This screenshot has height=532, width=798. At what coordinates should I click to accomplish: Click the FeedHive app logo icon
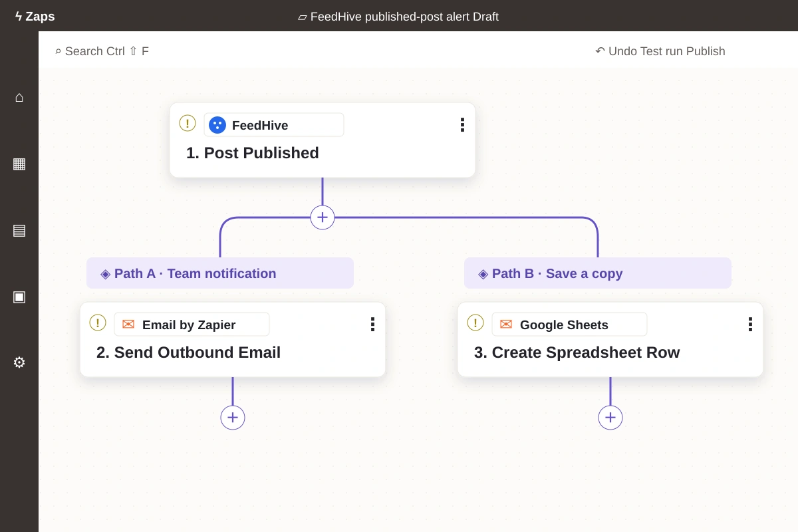pos(217,125)
